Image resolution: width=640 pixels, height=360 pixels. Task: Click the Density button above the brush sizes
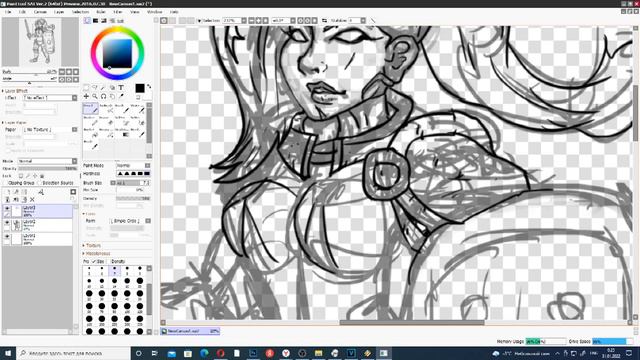click(118, 261)
